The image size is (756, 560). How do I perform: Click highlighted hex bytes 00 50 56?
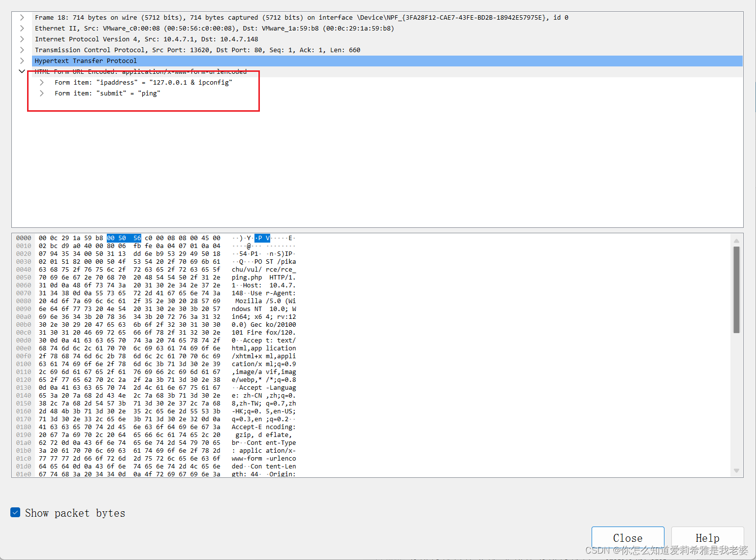tap(124, 238)
